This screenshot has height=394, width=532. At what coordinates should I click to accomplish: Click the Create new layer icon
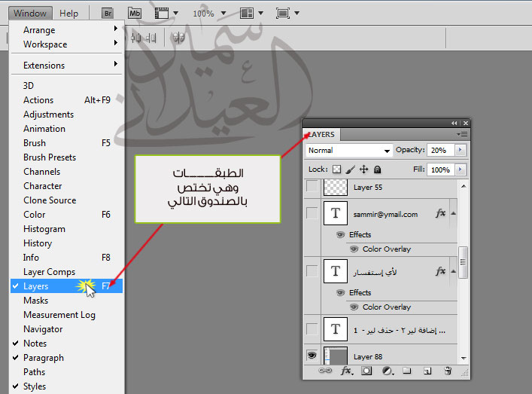427,371
